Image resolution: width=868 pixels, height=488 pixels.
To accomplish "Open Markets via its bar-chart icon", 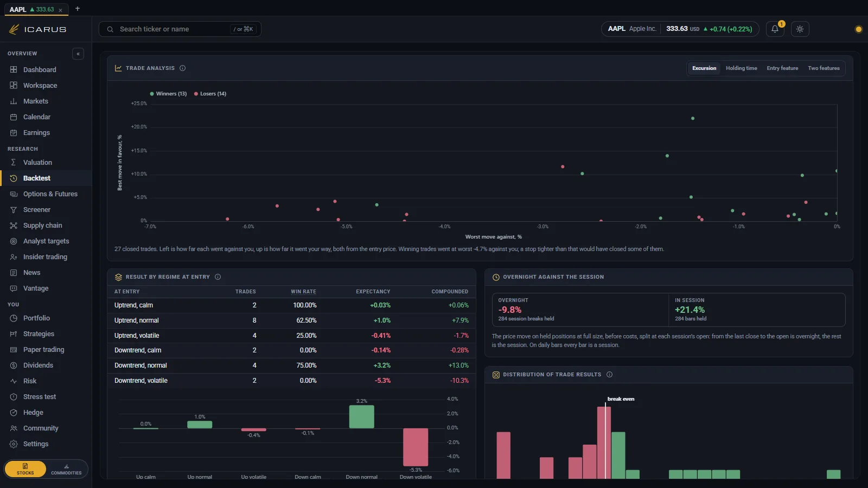I will click(x=14, y=101).
